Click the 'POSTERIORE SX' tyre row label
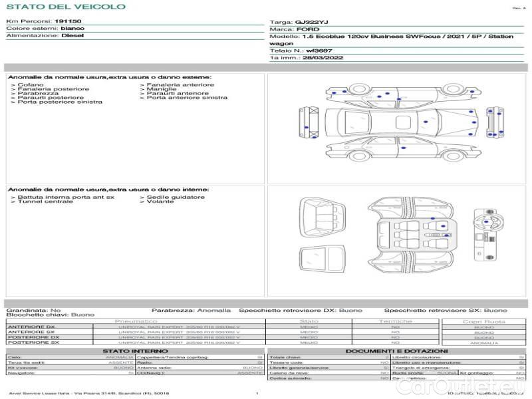This screenshot has height=399, width=532. [34, 342]
